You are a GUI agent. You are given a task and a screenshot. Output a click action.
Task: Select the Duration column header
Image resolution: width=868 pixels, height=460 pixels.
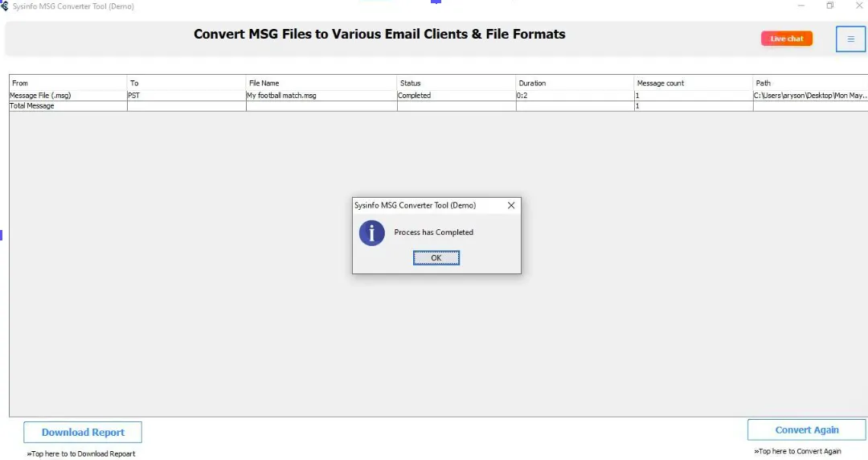pos(575,83)
